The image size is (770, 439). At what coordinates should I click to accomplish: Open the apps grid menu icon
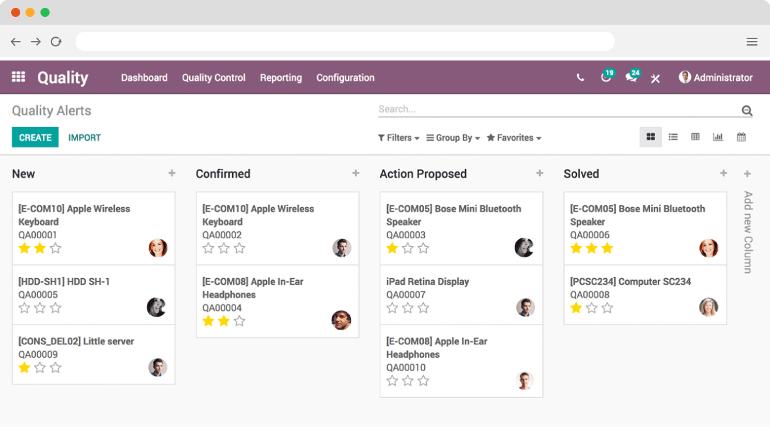(18, 77)
